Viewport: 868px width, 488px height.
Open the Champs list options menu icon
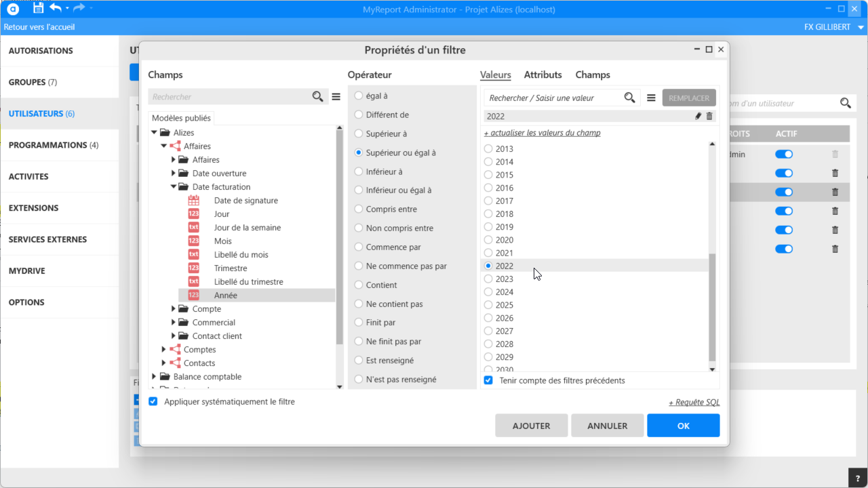[336, 97]
